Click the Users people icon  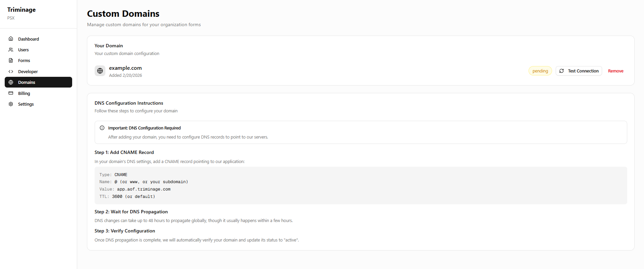11,50
